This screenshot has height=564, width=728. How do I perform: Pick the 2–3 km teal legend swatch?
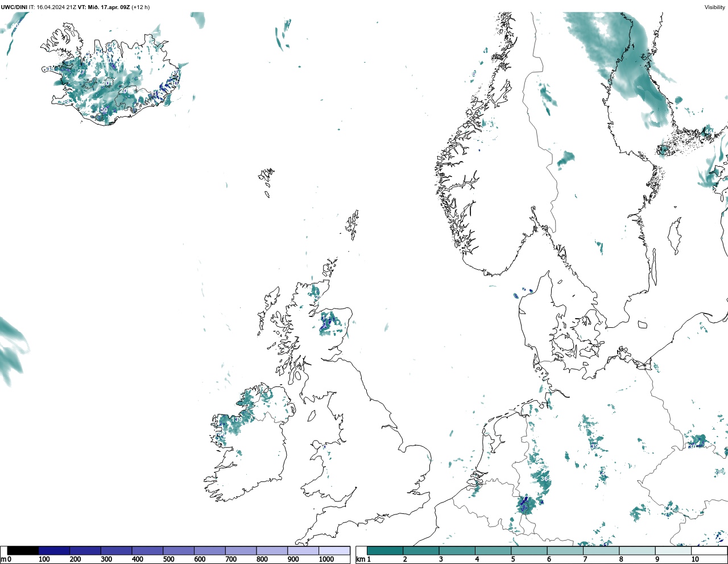[x=421, y=551]
